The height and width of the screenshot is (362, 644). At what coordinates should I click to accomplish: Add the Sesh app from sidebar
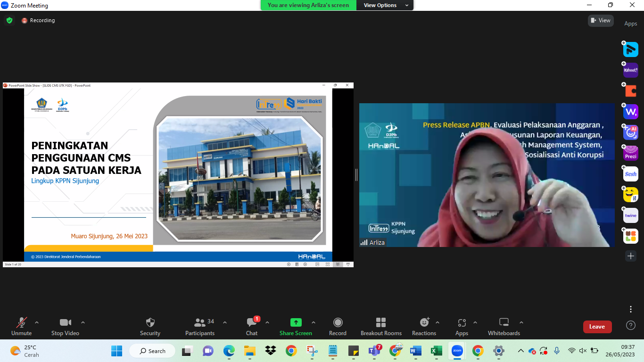(x=630, y=173)
